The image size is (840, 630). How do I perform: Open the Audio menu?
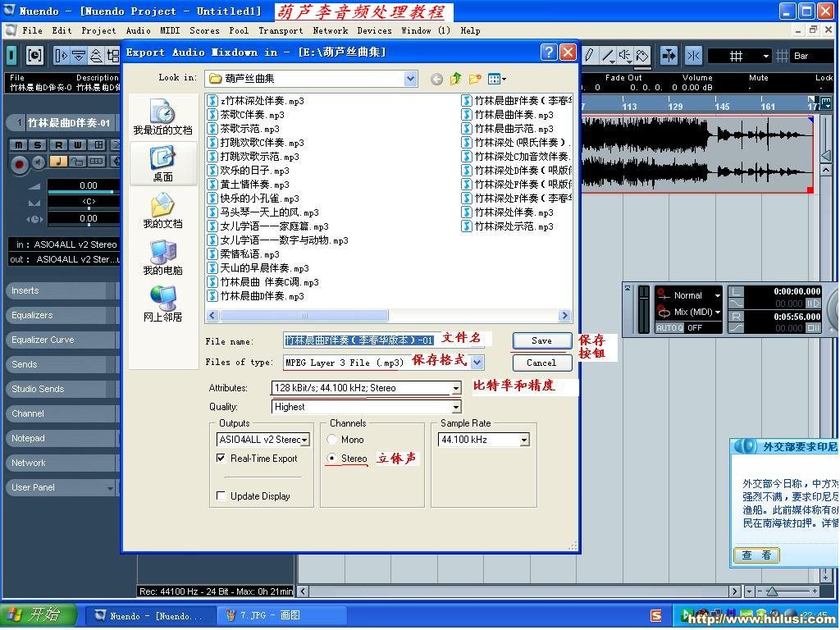(x=138, y=30)
